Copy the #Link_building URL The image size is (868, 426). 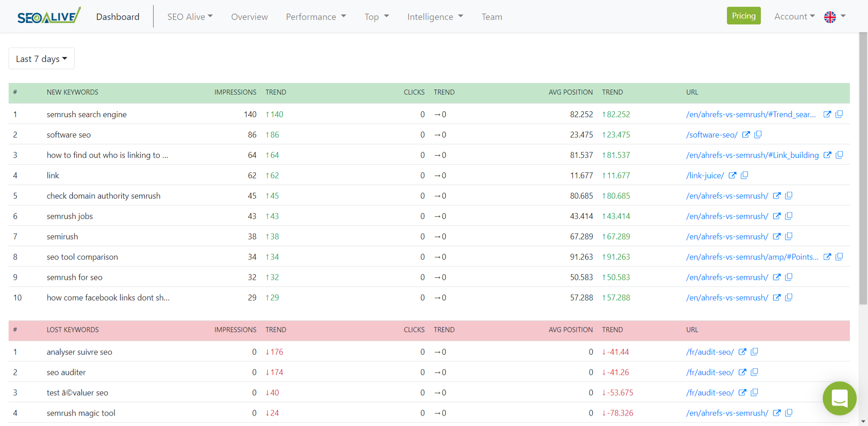coord(840,155)
